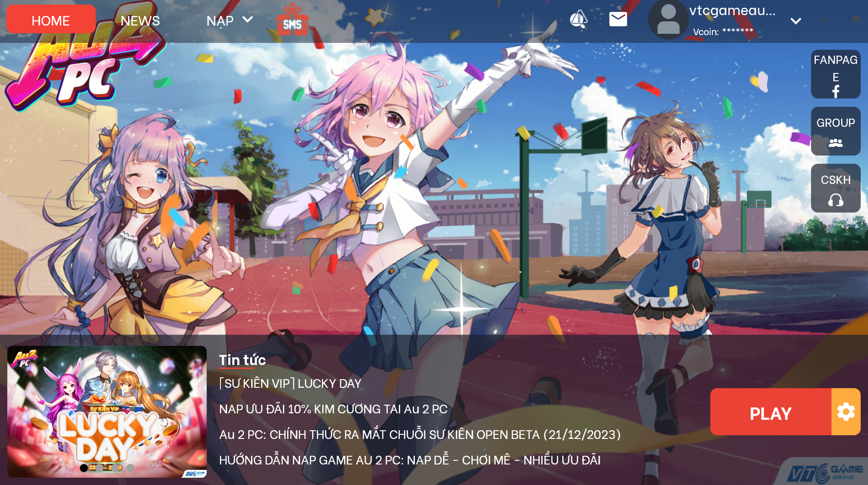
Task: Open the alert bell warning icon
Action: [579, 19]
